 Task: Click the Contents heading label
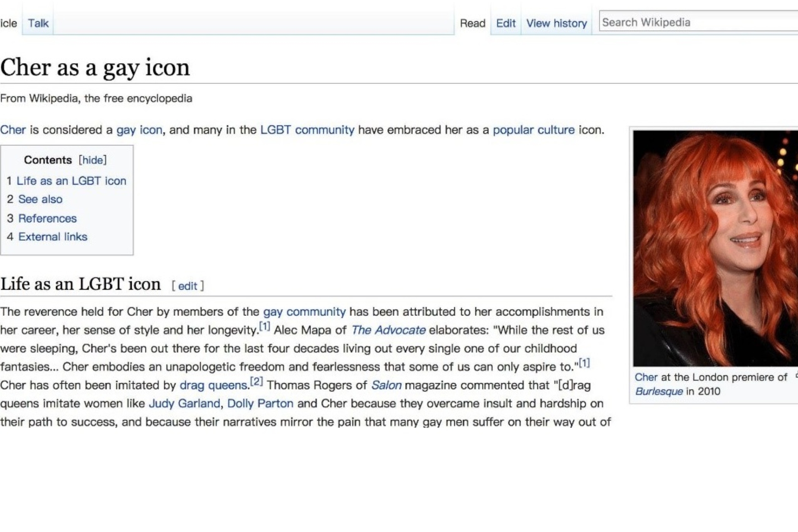(x=48, y=160)
